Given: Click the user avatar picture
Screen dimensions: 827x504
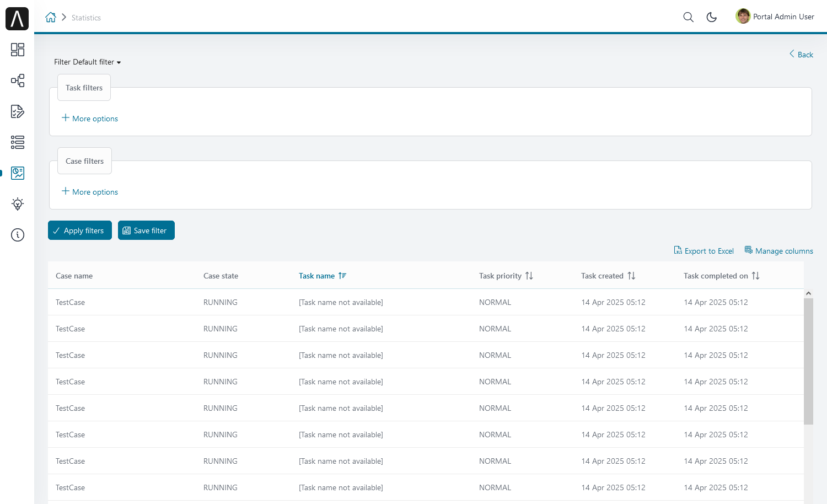Looking at the screenshot, I should (743, 17).
